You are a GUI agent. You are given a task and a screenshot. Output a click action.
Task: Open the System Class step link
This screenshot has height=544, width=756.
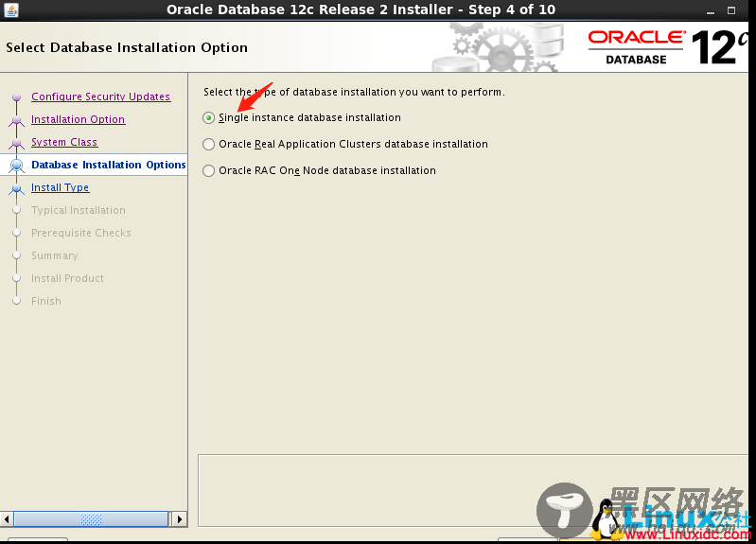pos(64,142)
